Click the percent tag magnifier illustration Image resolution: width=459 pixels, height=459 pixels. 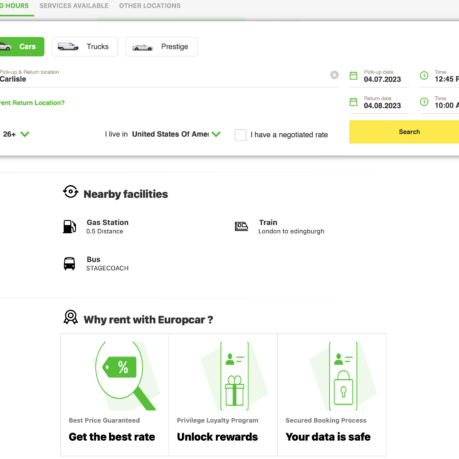point(126,376)
